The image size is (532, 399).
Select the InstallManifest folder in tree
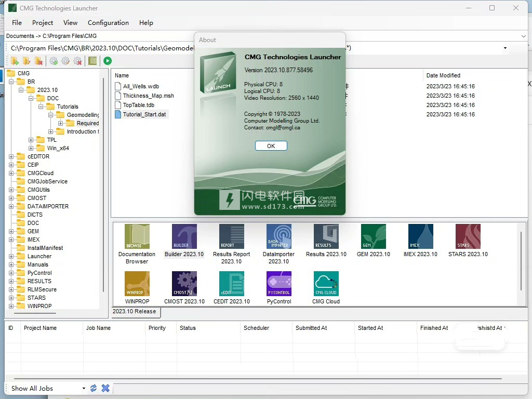click(45, 248)
